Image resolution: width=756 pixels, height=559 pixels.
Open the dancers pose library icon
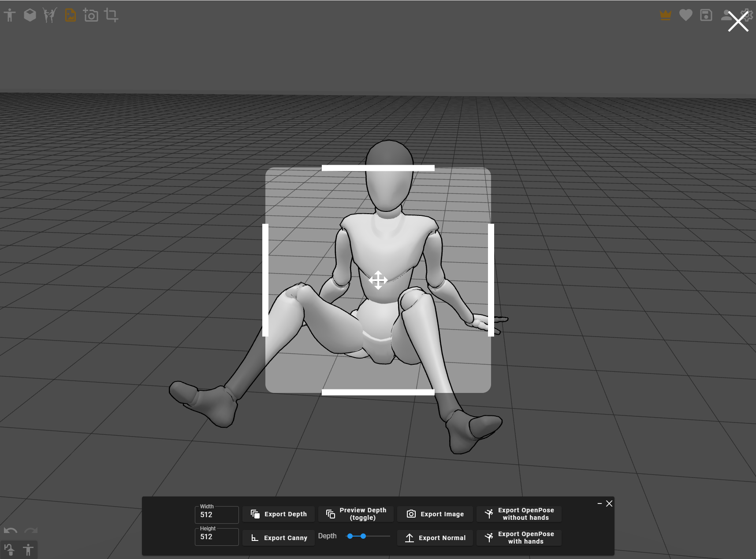[x=50, y=15]
